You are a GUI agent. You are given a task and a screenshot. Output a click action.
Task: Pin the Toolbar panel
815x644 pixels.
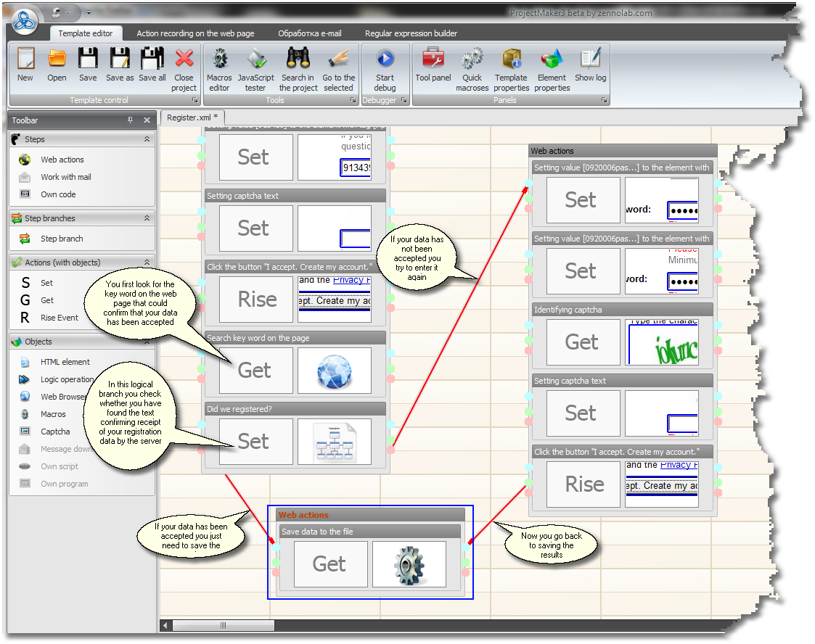pyautogui.click(x=131, y=120)
